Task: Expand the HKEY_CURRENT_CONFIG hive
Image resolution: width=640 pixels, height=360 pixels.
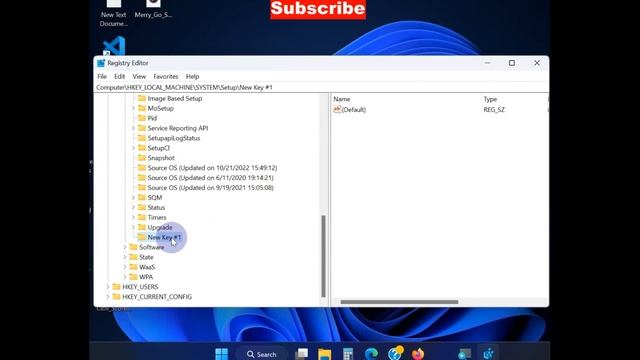Action: point(108,297)
